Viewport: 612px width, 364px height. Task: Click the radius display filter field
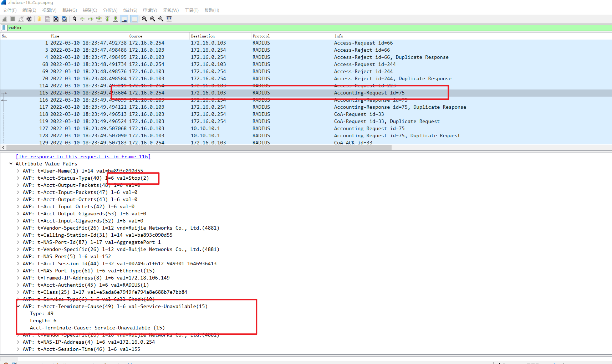click(x=285, y=28)
